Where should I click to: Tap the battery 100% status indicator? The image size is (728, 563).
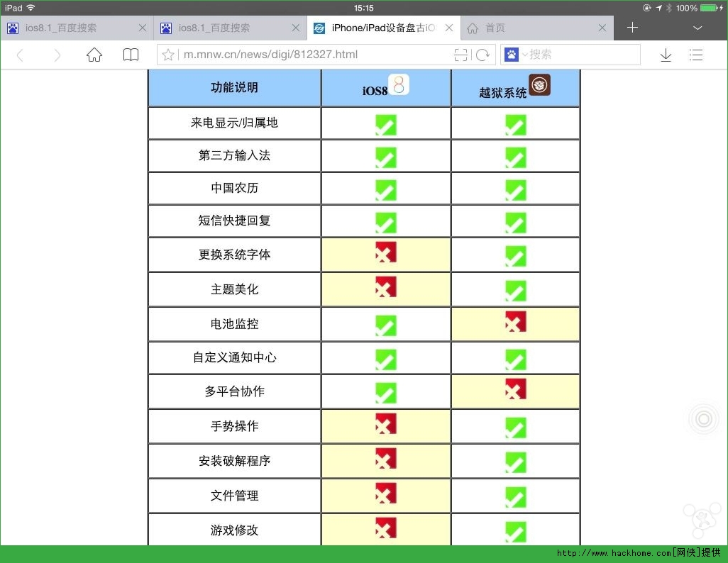click(x=699, y=8)
